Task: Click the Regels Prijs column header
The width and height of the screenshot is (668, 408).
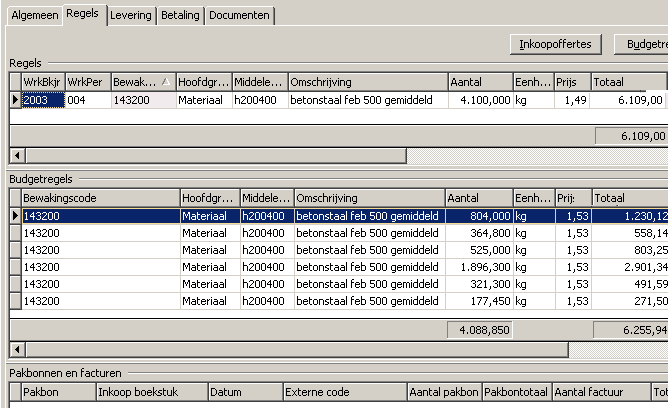Action: [572, 82]
